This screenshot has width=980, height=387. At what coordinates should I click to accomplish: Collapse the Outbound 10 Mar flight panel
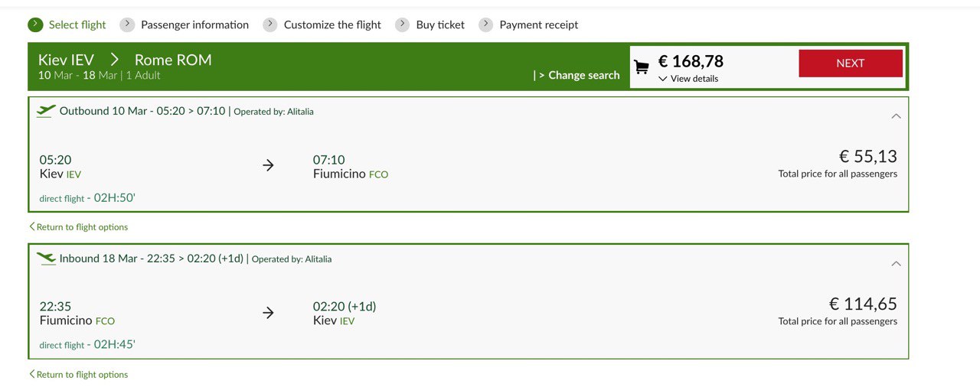click(896, 116)
